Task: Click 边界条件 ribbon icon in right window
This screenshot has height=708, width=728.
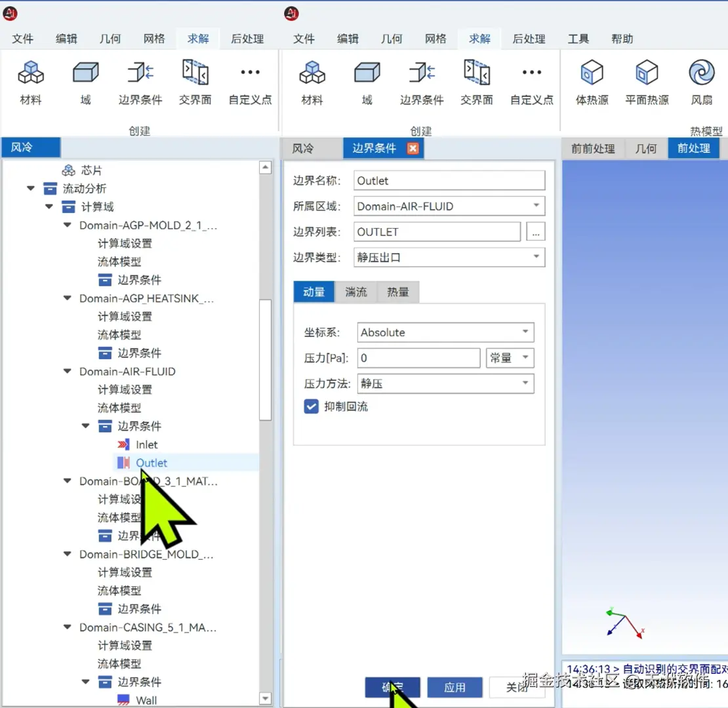Action: click(422, 72)
